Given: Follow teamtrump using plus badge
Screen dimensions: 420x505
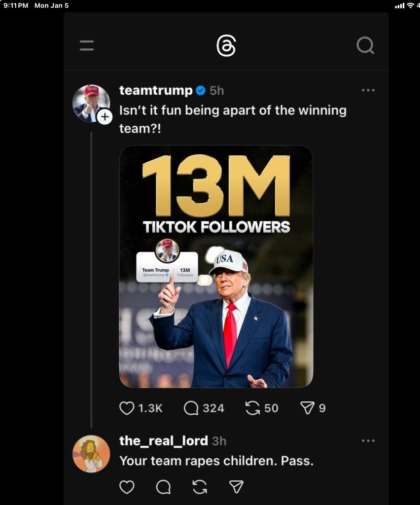Looking at the screenshot, I should (x=105, y=117).
